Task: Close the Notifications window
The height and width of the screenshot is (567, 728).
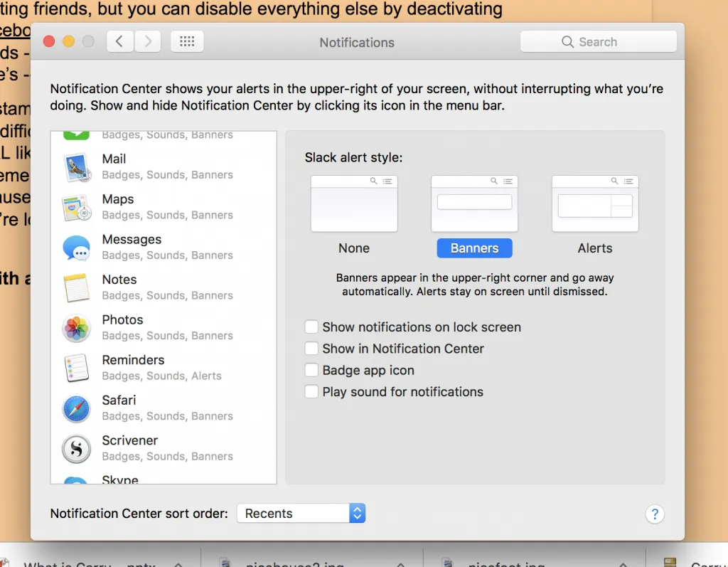Action: (x=49, y=41)
